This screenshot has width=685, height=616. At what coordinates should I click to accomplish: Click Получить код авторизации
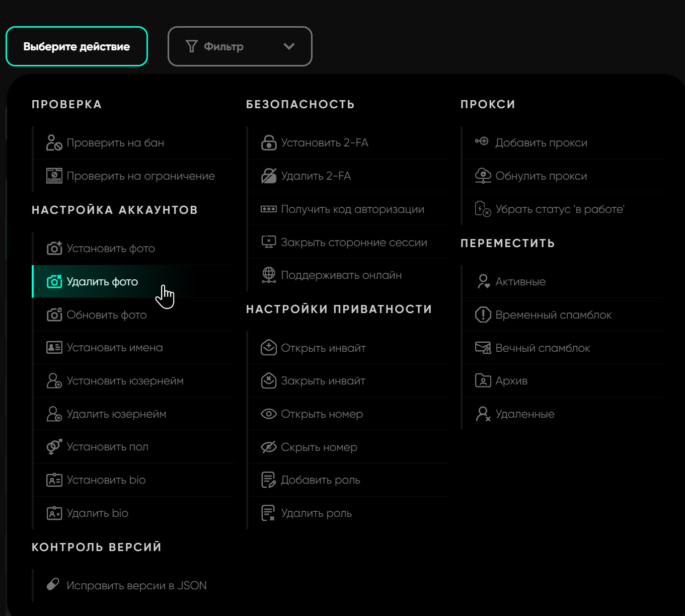[x=352, y=209]
